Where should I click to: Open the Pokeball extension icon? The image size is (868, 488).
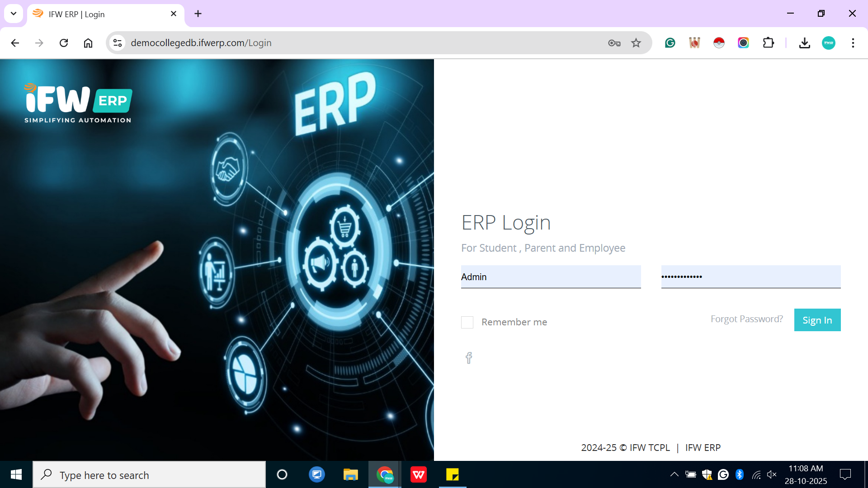(x=719, y=43)
